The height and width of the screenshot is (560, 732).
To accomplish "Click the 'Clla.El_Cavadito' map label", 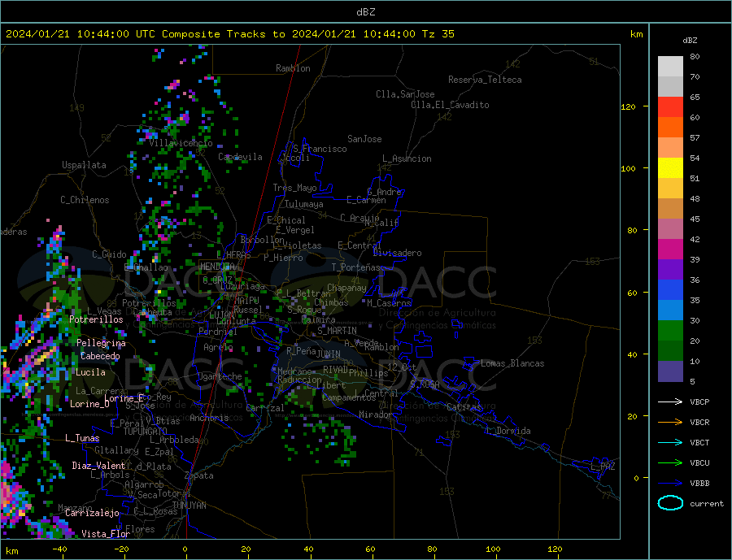I will pos(450,105).
